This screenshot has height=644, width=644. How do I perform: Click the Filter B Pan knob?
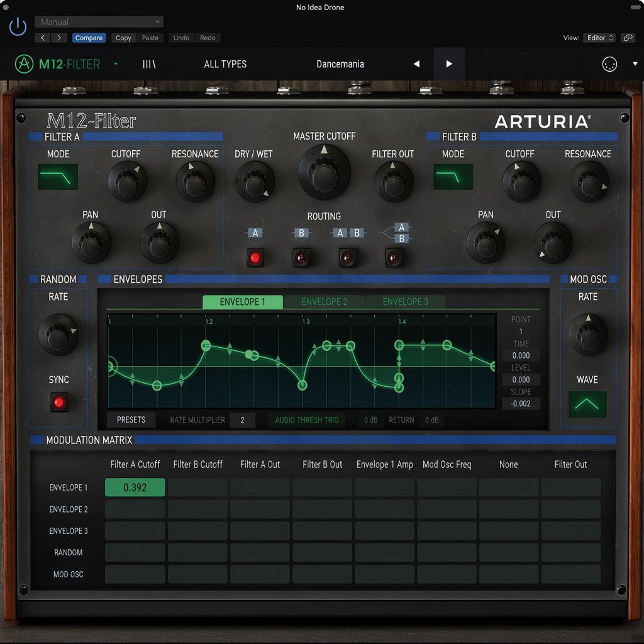click(x=486, y=243)
